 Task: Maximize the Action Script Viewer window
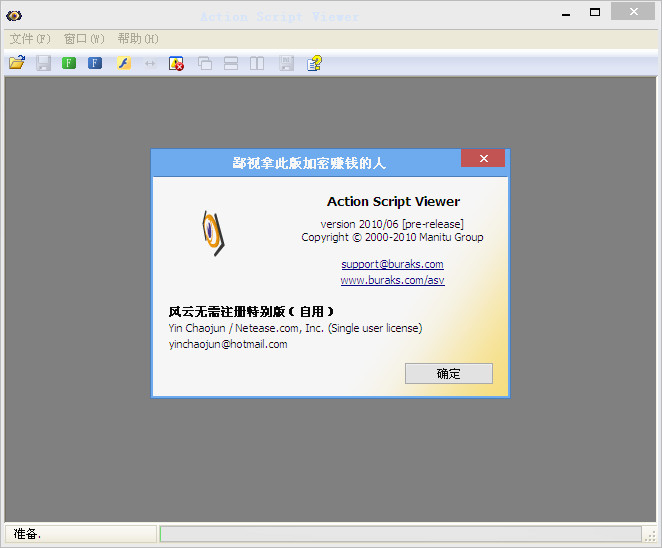[595, 12]
